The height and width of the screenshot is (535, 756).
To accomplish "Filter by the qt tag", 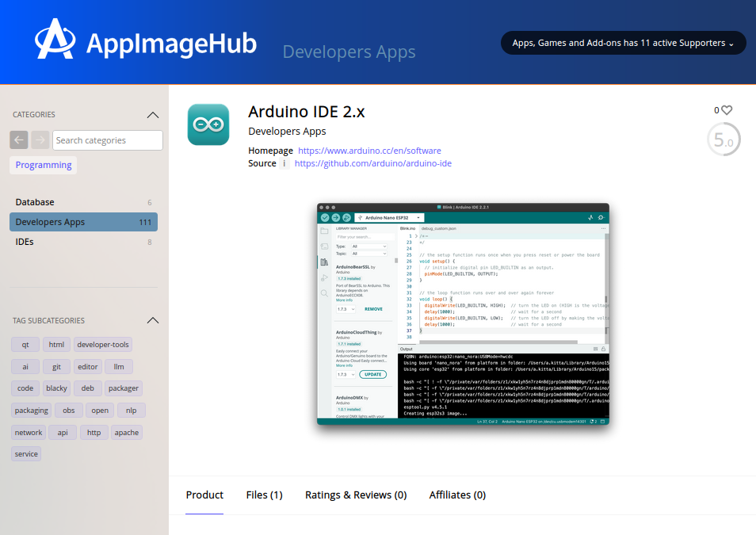I will coord(25,345).
